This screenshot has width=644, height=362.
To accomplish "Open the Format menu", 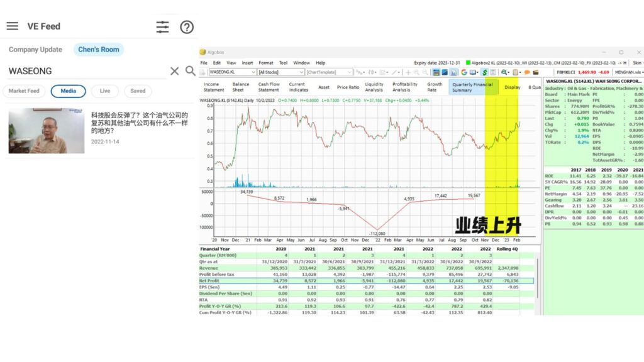I will [x=266, y=63].
